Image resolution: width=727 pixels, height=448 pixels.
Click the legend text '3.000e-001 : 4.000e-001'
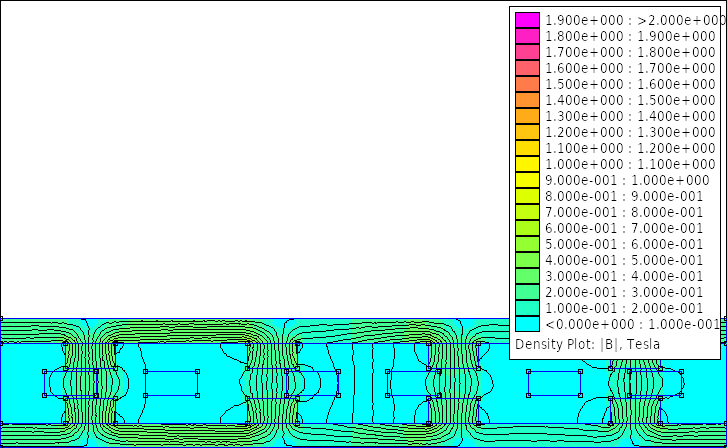pyautogui.click(x=624, y=276)
